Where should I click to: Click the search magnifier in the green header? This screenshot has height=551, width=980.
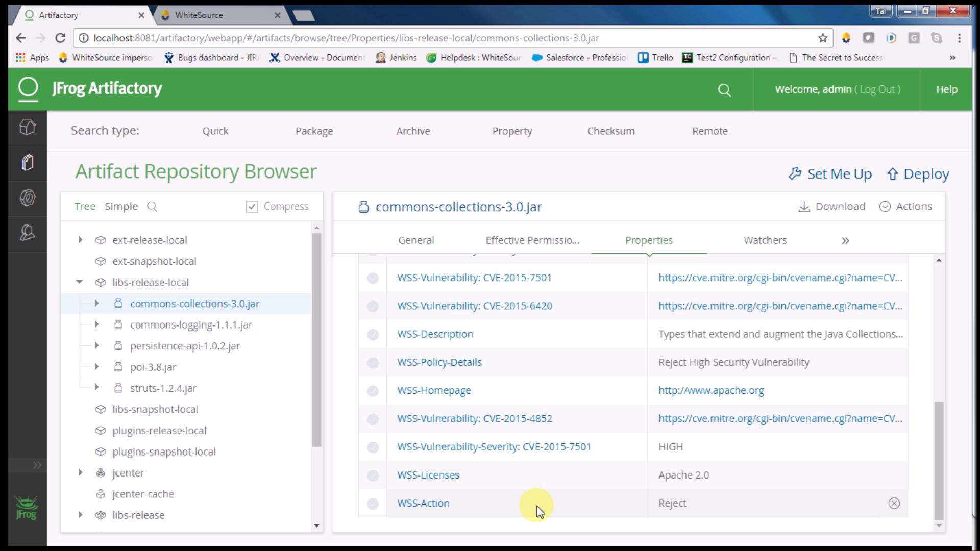click(x=725, y=90)
